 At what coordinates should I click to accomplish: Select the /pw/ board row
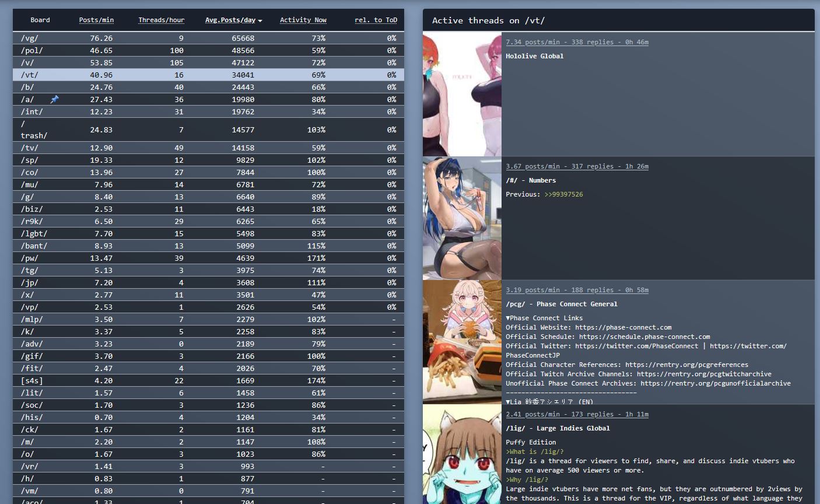(208, 258)
